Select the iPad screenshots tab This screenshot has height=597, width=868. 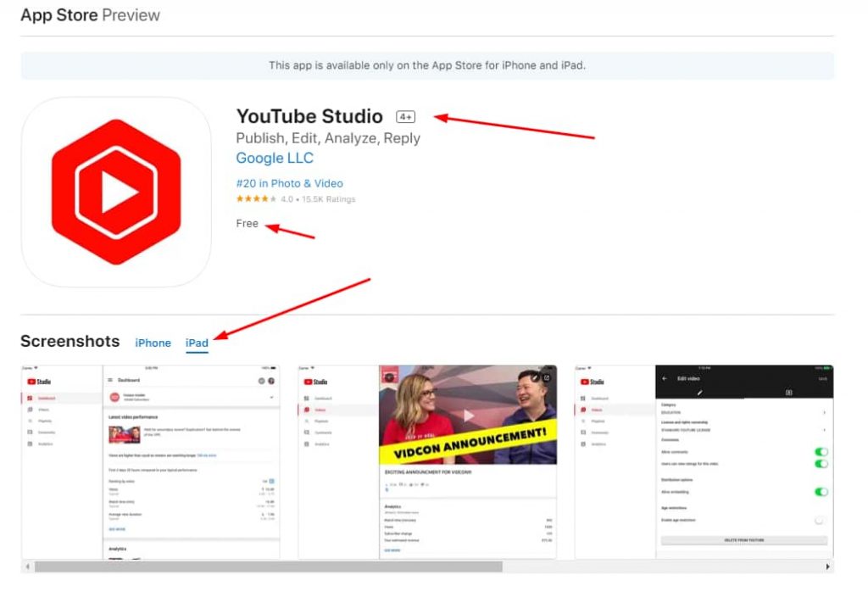[197, 343]
